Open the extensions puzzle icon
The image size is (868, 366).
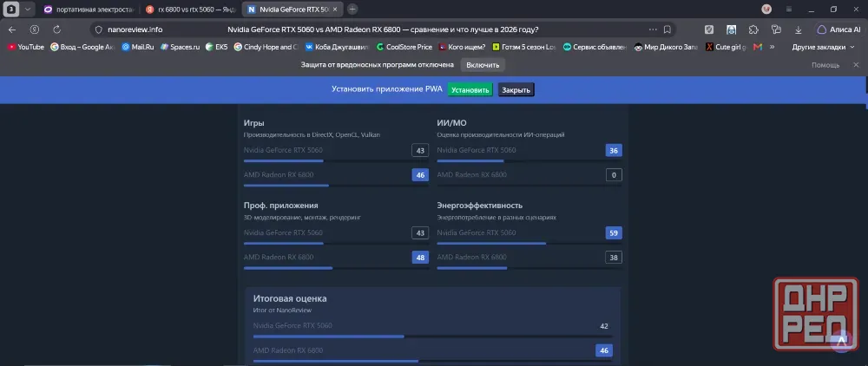tap(753, 29)
